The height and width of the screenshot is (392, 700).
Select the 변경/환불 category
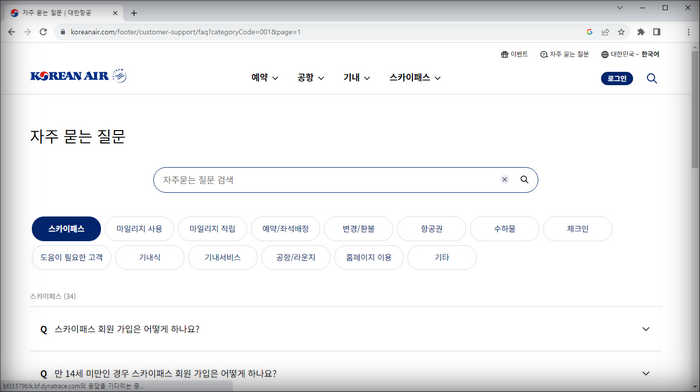pos(358,229)
